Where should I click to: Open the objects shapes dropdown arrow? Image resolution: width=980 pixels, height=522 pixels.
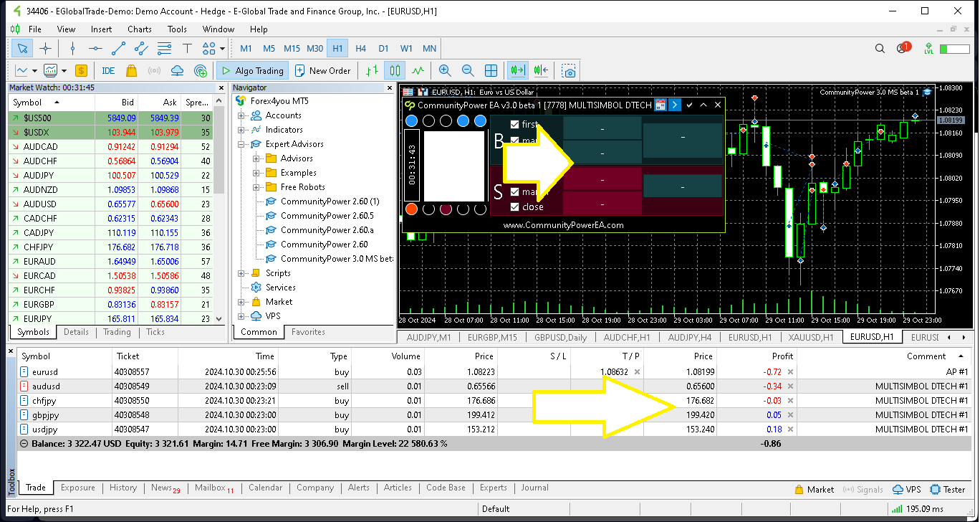click(223, 49)
